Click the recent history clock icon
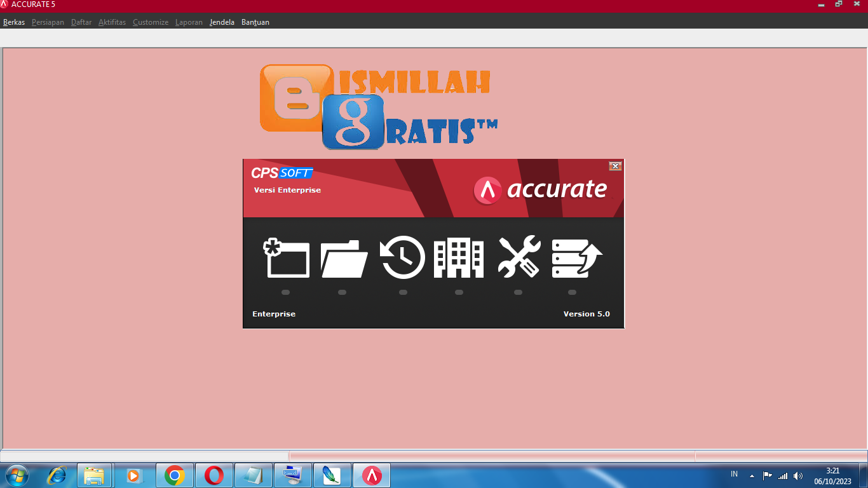This screenshot has height=488, width=868. pyautogui.click(x=403, y=257)
